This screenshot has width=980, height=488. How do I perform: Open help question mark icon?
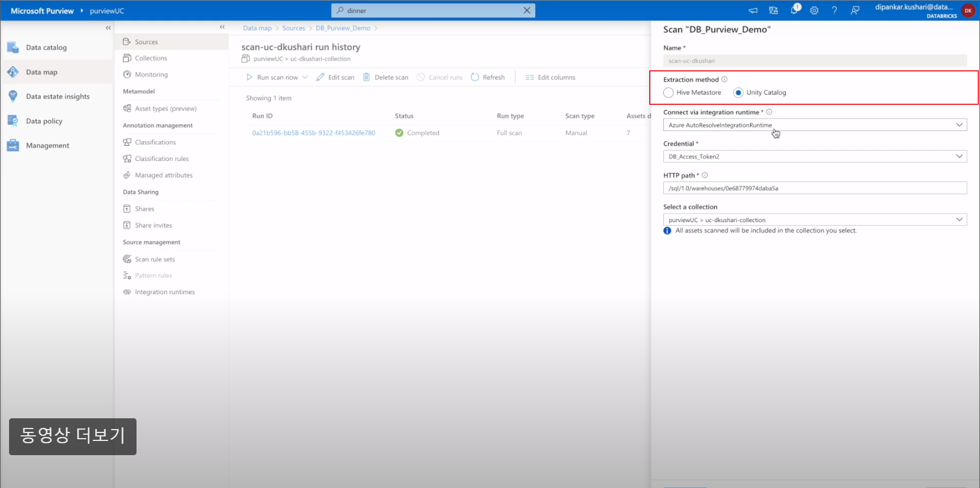(834, 10)
